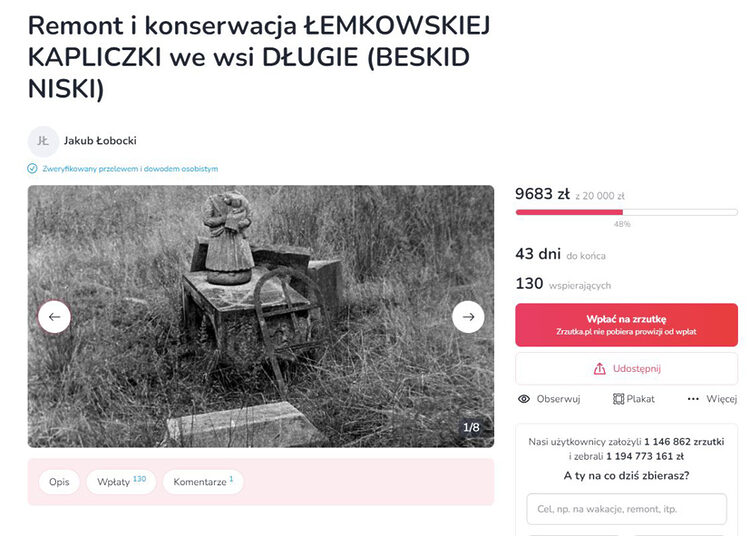Click the Wpłać na zrzutkę donate button

pyautogui.click(x=627, y=325)
